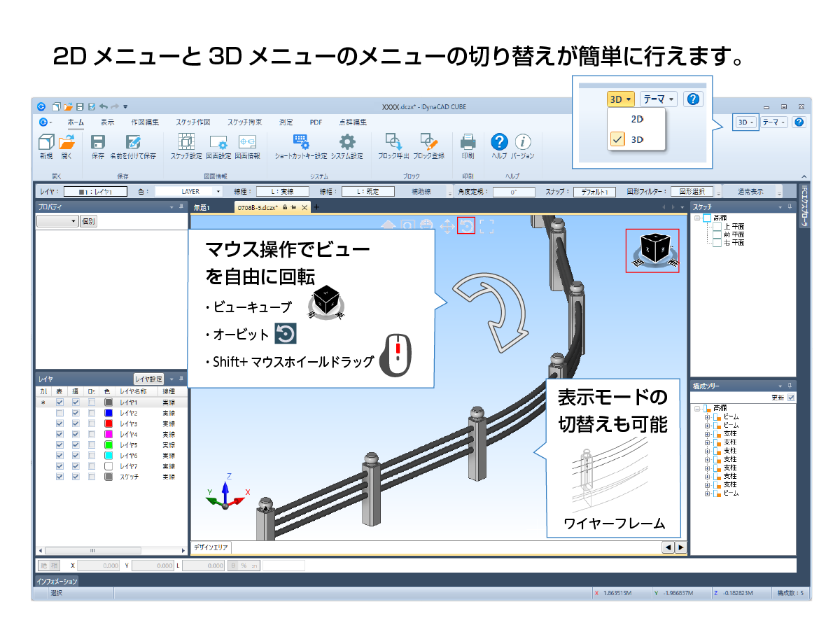Click the magenta color swatch of レイヤ4
This screenshot has height=630, width=840.
click(108, 434)
